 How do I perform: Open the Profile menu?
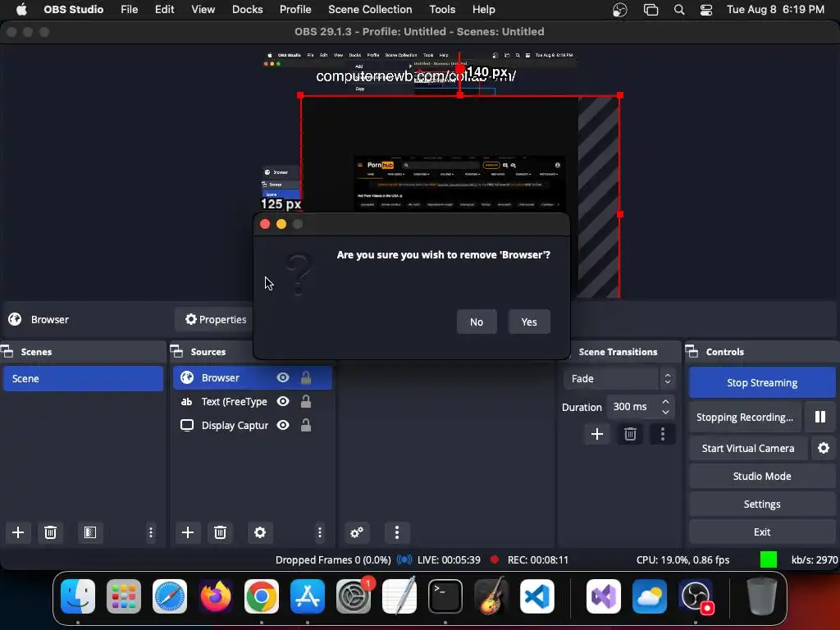pos(295,9)
